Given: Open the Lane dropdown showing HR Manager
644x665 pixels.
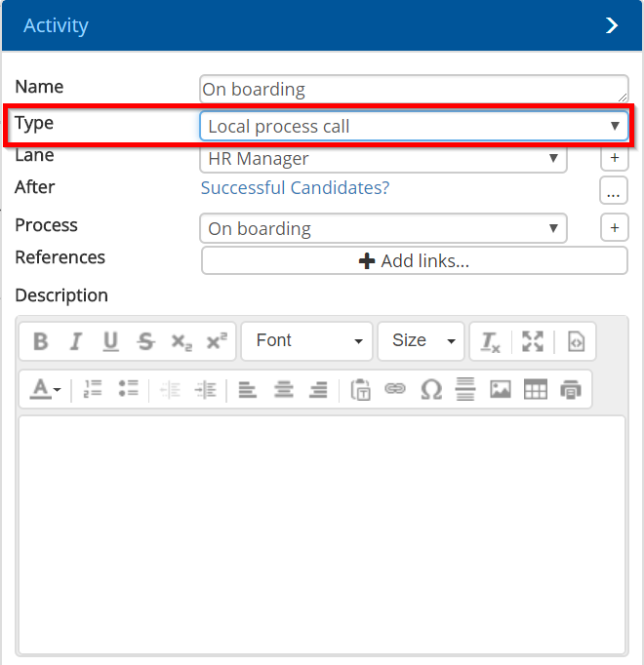Looking at the screenshot, I should coord(382,159).
